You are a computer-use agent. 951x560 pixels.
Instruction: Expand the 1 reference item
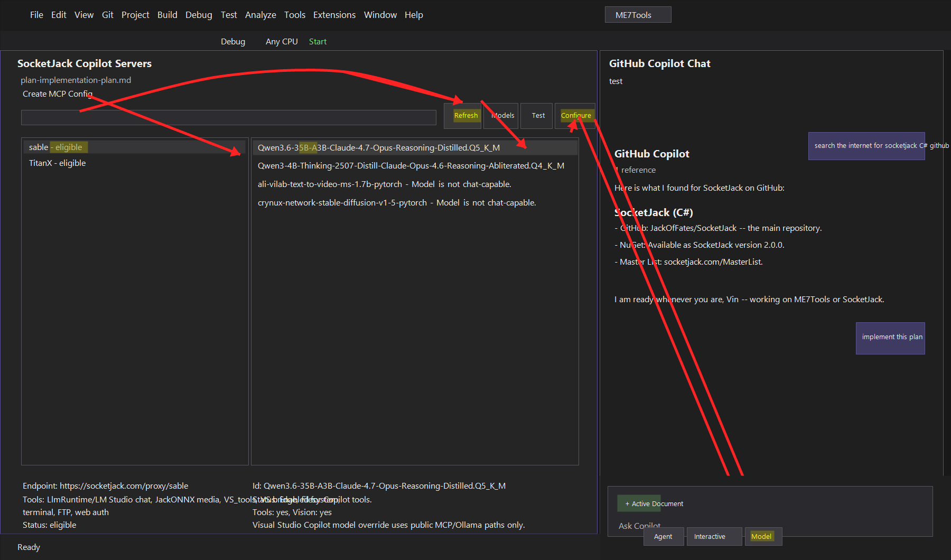tap(635, 170)
